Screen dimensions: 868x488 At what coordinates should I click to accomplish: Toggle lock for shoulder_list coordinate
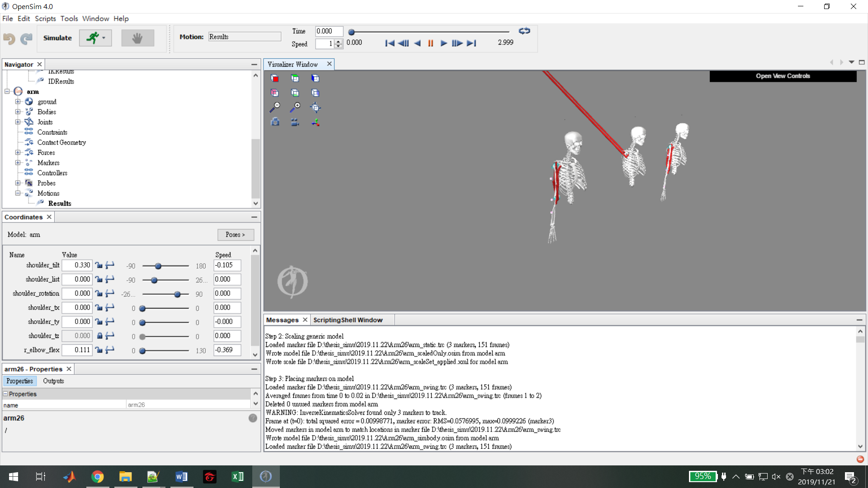click(x=99, y=279)
